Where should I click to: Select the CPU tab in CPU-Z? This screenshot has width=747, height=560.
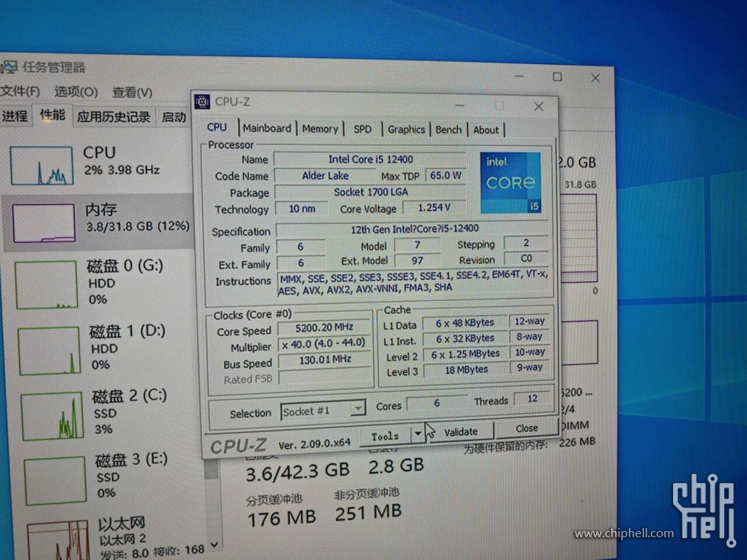216,127
